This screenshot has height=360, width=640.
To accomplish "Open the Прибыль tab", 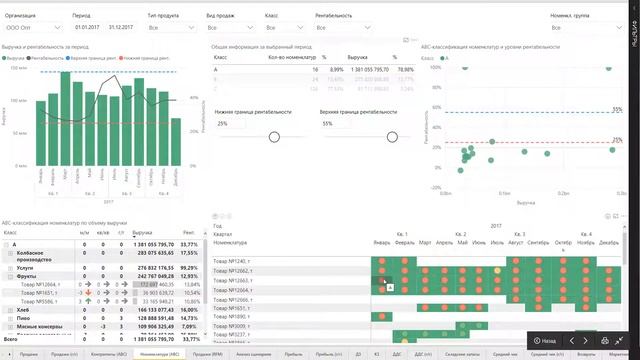I will pos(293,354).
